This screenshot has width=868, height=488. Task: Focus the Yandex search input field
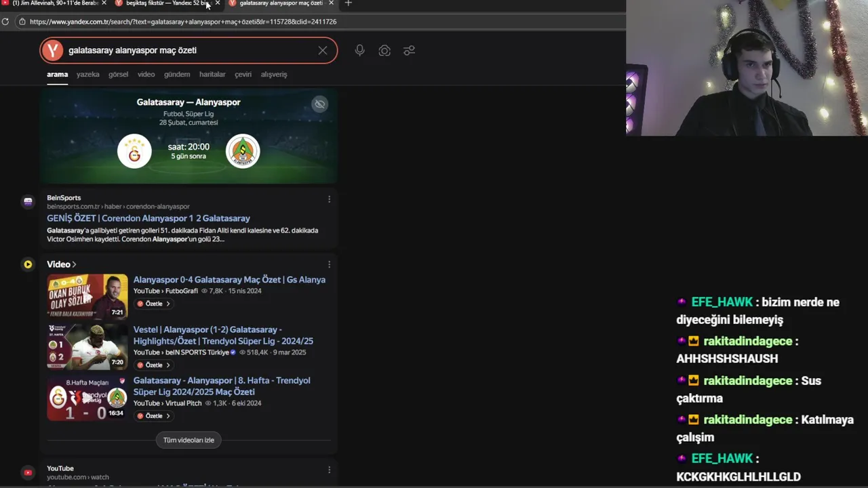tap(190, 50)
